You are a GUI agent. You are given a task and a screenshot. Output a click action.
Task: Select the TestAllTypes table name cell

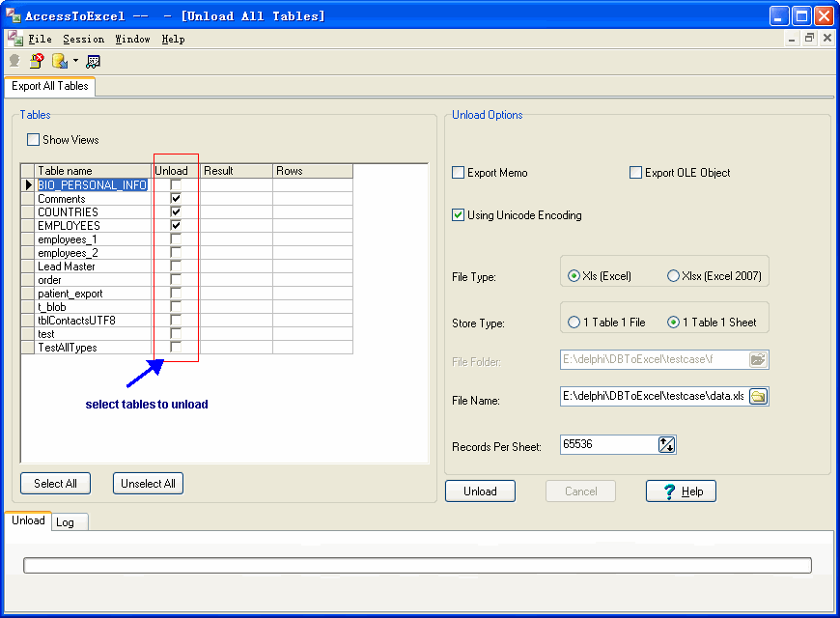(93, 348)
